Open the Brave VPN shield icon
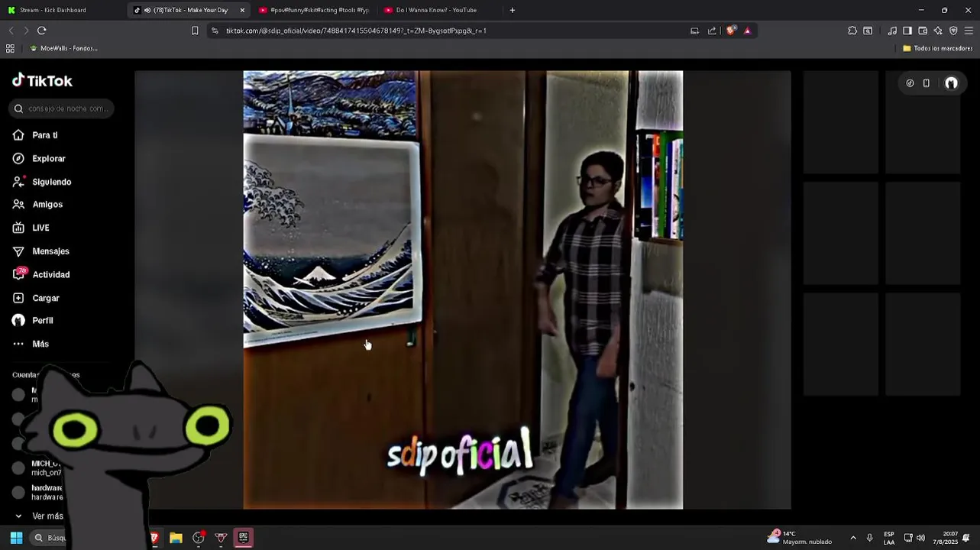Image resolution: width=980 pixels, height=550 pixels. point(953,31)
